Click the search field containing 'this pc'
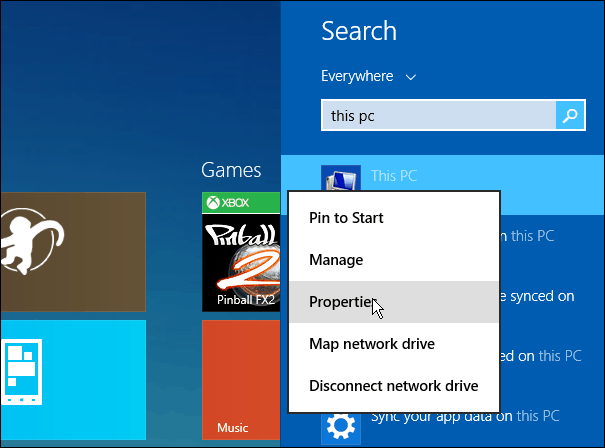 439,115
